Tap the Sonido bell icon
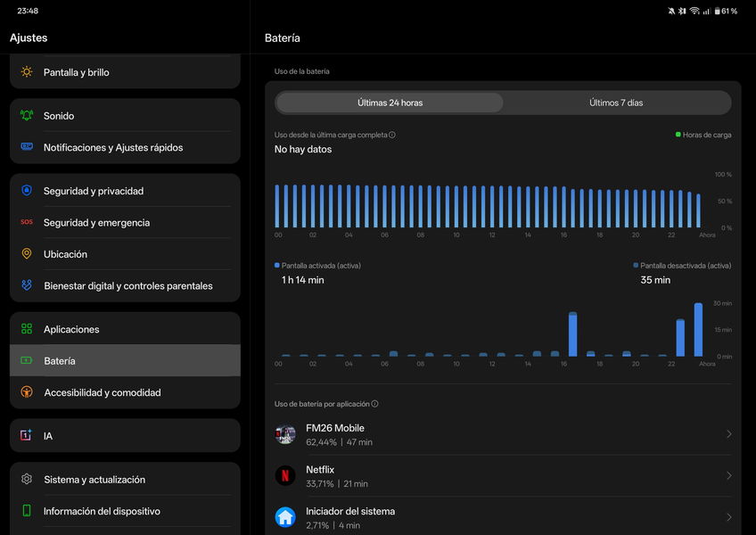Image resolution: width=756 pixels, height=535 pixels. (27, 116)
